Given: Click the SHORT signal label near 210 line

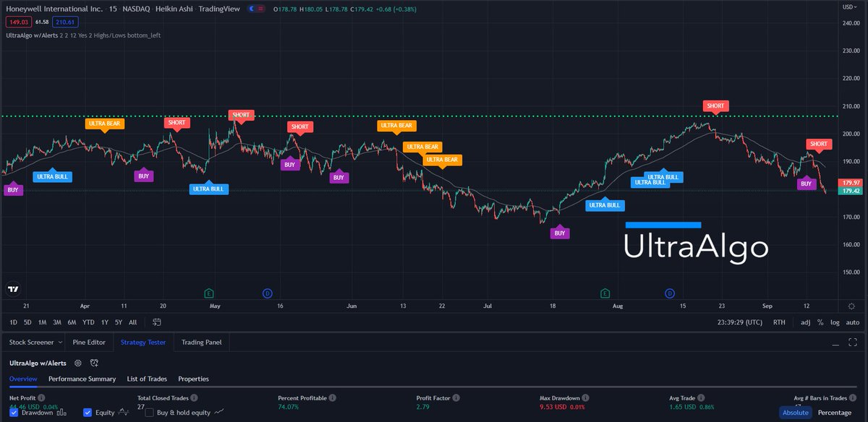Looking at the screenshot, I should click(x=715, y=106).
